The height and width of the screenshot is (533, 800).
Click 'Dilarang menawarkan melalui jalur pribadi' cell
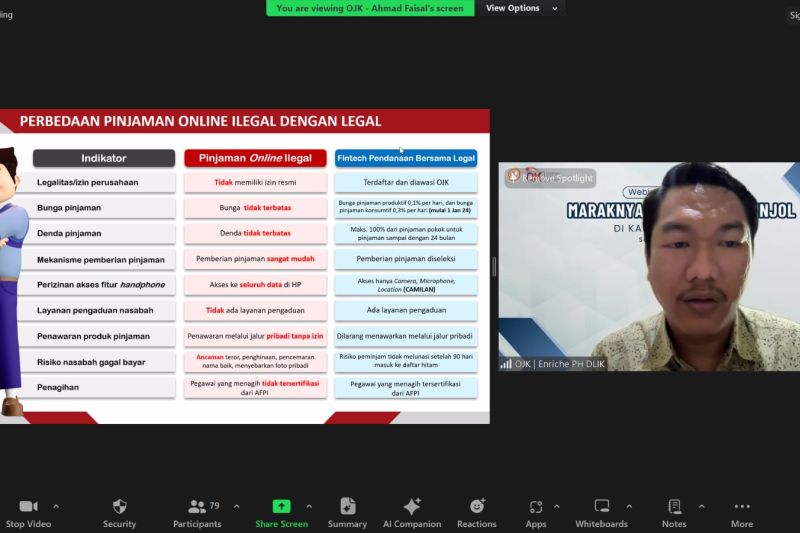(x=406, y=336)
